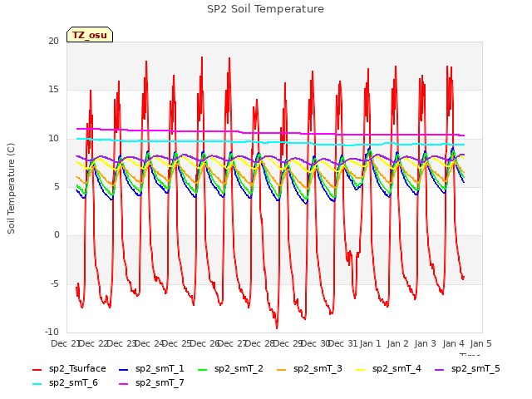Image resolution: width=532 pixels, height=399 pixels.
Task: Click the y-axis tick label -5
Action: coord(54,283)
